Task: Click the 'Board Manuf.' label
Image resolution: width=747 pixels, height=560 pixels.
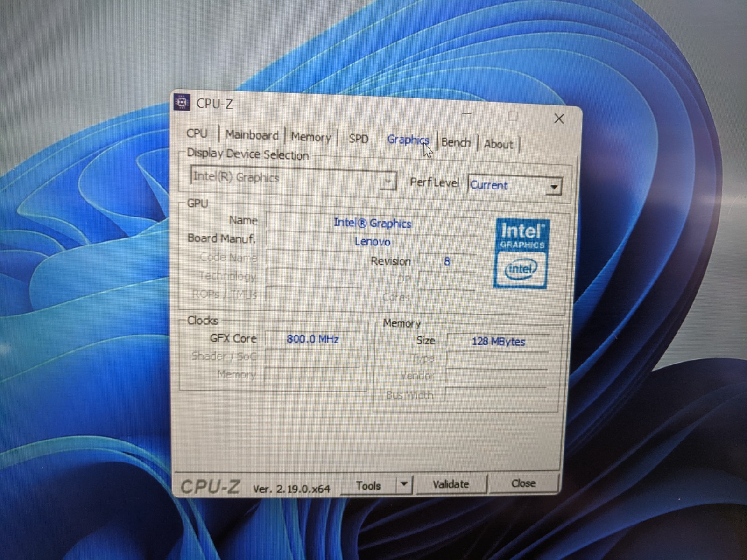Action: pos(222,238)
